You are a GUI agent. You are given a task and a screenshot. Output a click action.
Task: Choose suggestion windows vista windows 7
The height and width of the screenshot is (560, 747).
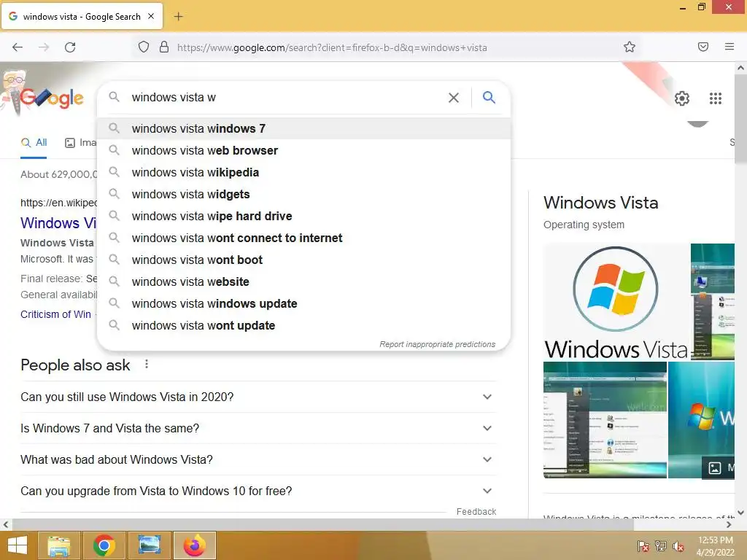pos(303,128)
